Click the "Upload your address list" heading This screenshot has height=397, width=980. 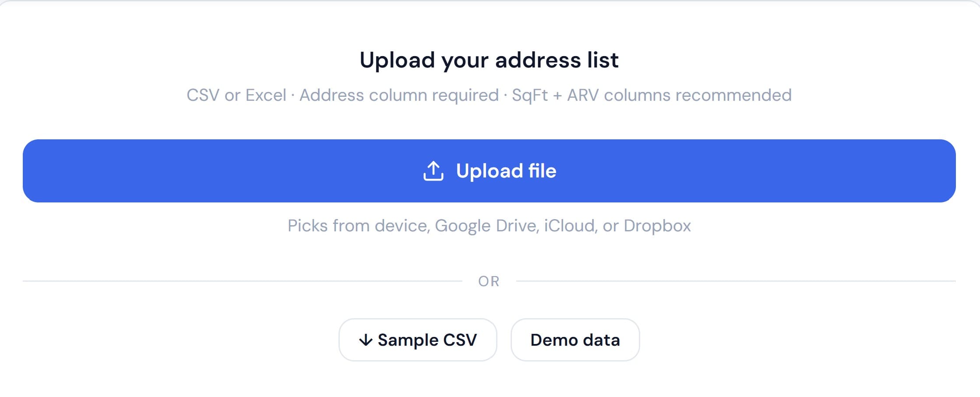[489, 60]
